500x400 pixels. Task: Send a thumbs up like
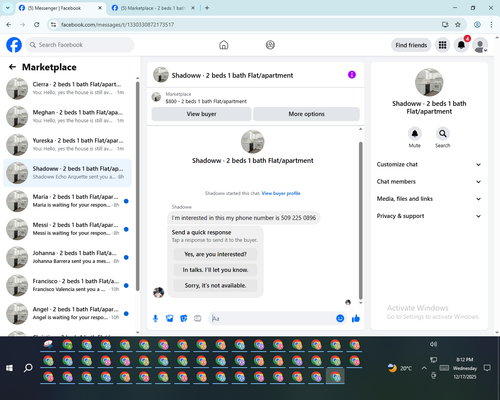pos(356,318)
